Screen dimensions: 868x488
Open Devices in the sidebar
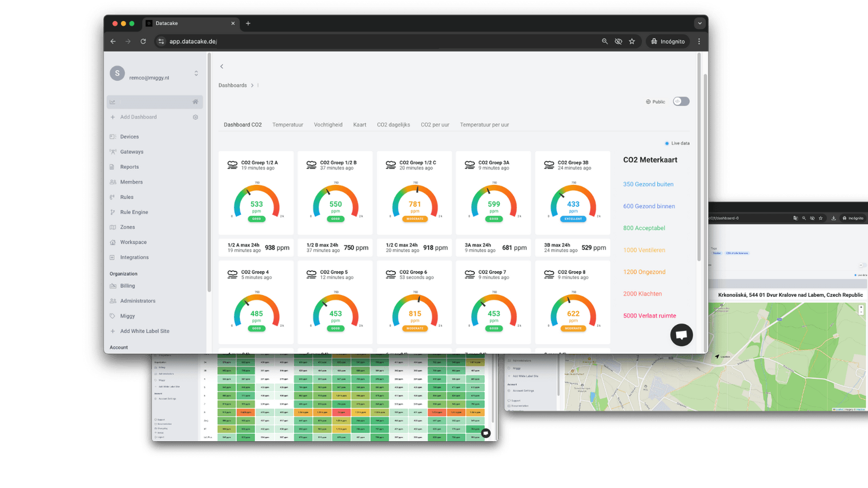click(x=129, y=137)
